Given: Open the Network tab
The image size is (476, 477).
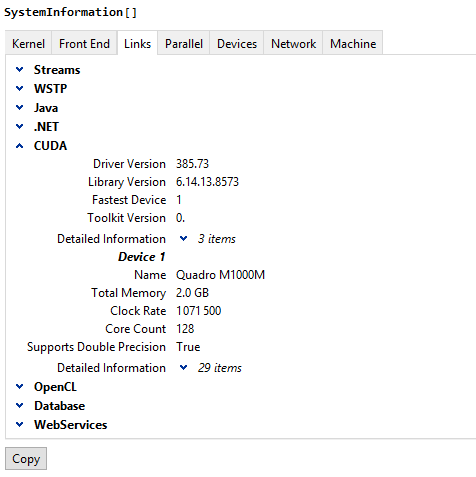Looking at the screenshot, I should 293,43.
